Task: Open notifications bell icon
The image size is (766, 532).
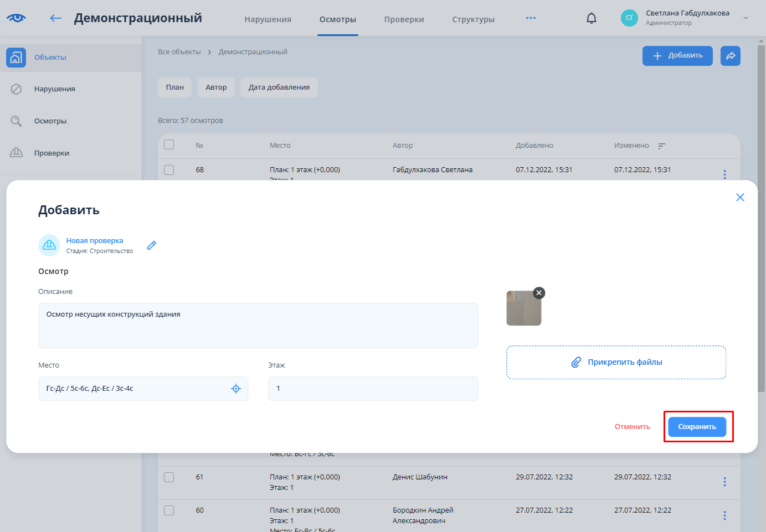Action: coord(592,18)
